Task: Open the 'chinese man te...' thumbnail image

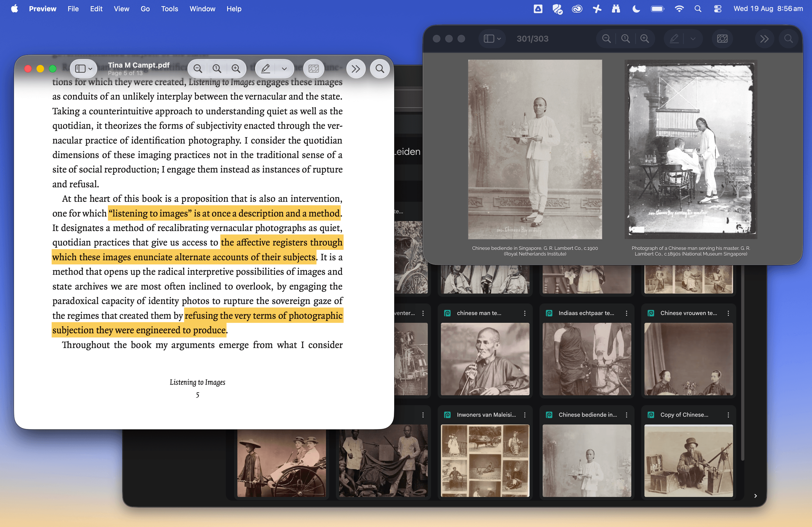Action: click(x=485, y=359)
